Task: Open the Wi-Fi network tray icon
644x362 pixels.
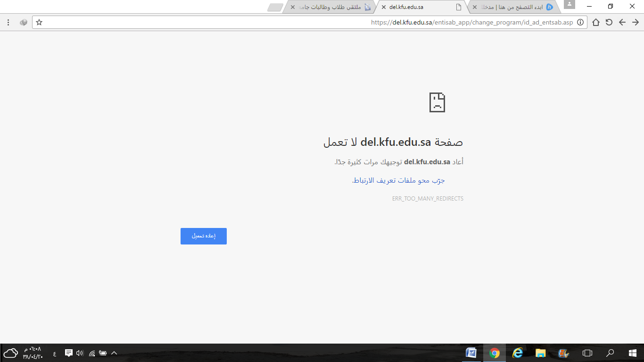Action: click(92, 353)
